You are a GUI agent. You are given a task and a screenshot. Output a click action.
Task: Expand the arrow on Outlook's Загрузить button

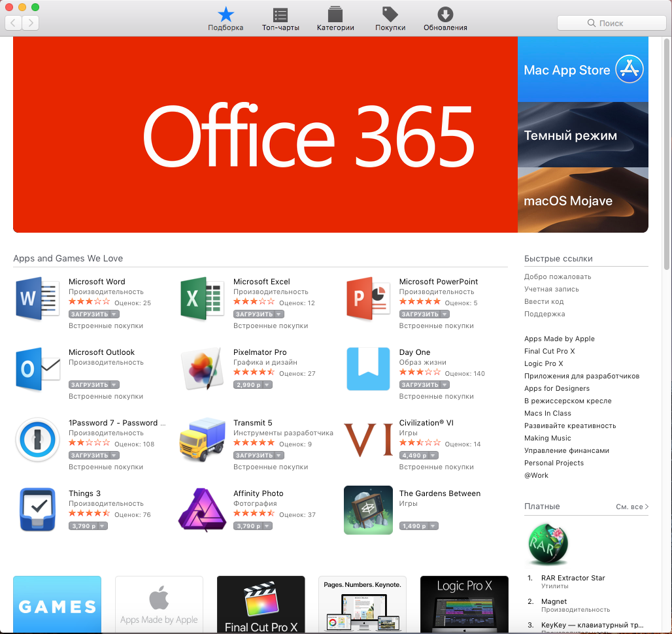coord(114,385)
